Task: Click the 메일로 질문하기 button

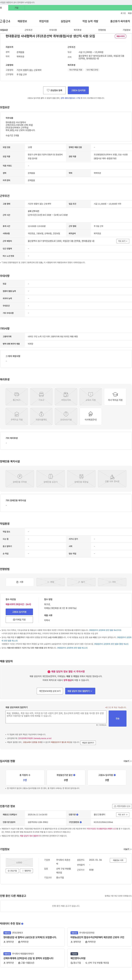Action: pos(88,743)
